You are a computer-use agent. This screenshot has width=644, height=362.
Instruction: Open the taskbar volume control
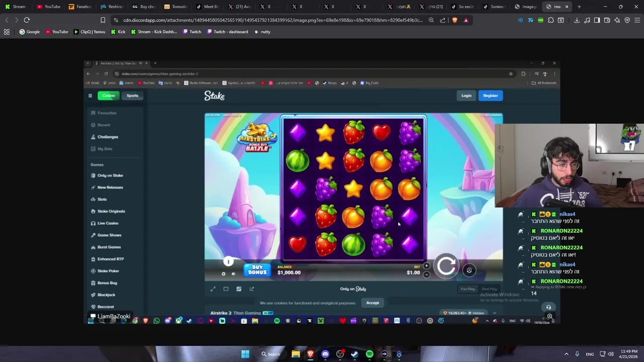tap(610, 354)
